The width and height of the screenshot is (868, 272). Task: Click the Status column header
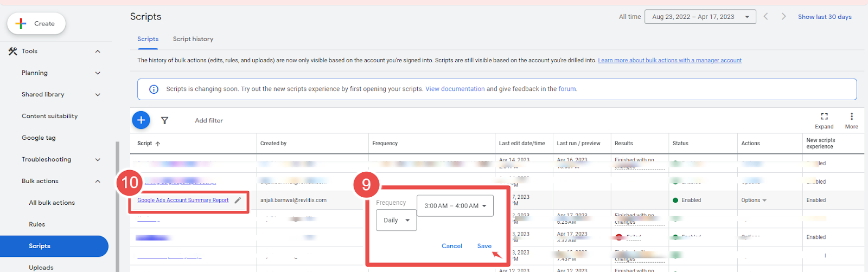tap(680, 144)
